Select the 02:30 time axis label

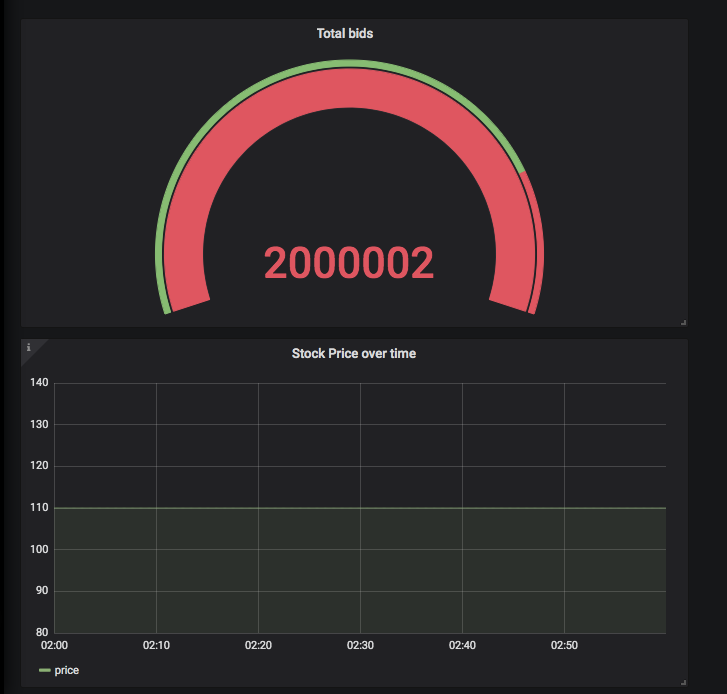click(x=360, y=646)
